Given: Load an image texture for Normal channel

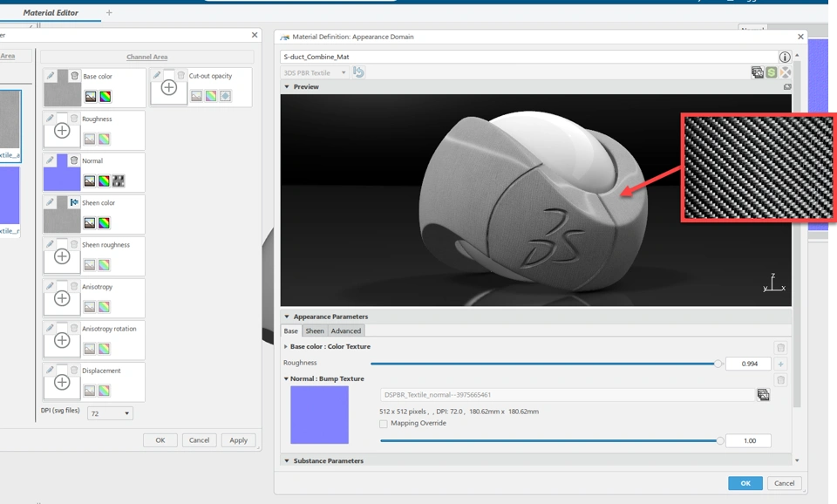Looking at the screenshot, I should [90, 181].
